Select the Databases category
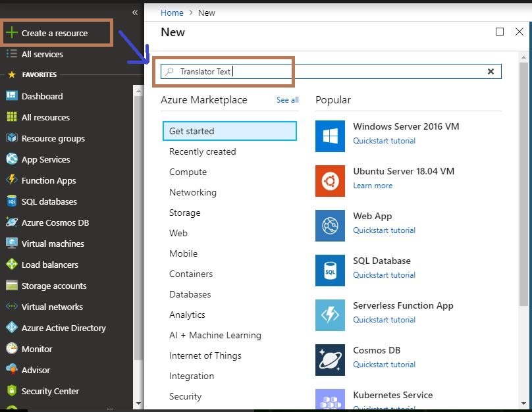Image resolution: width=532 pixels, height=412 pixels. (x=190, y=294)
